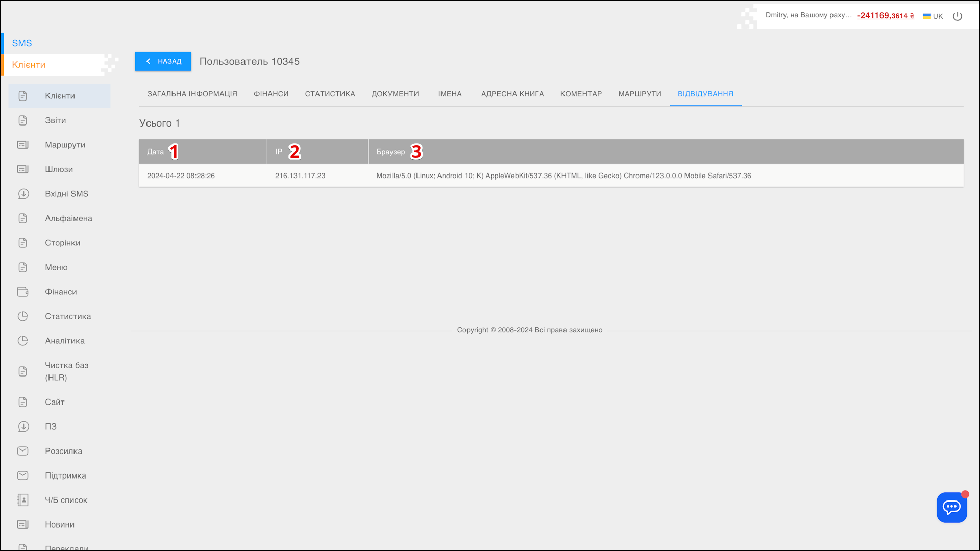Click the Шлюзи sidebar icon
This screenshot has height=551, width=980.
pyautogui.click(x=23, y=169)
